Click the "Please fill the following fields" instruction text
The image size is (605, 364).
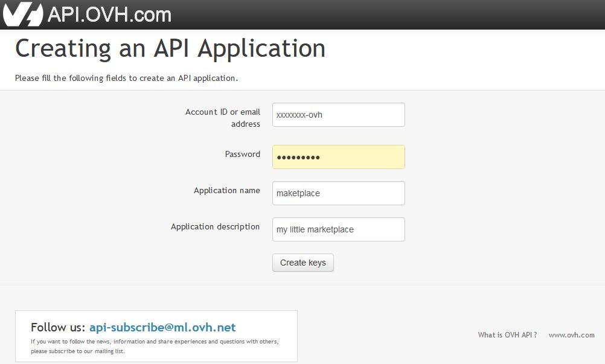click(x=126, y=78)
